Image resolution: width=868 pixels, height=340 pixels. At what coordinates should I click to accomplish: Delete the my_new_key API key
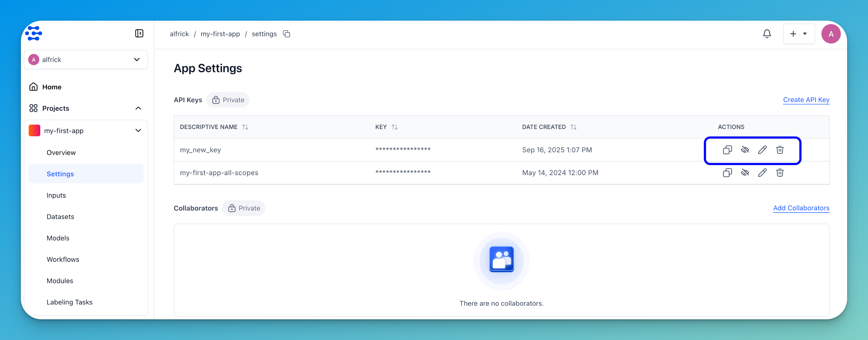tap(780, 150)
